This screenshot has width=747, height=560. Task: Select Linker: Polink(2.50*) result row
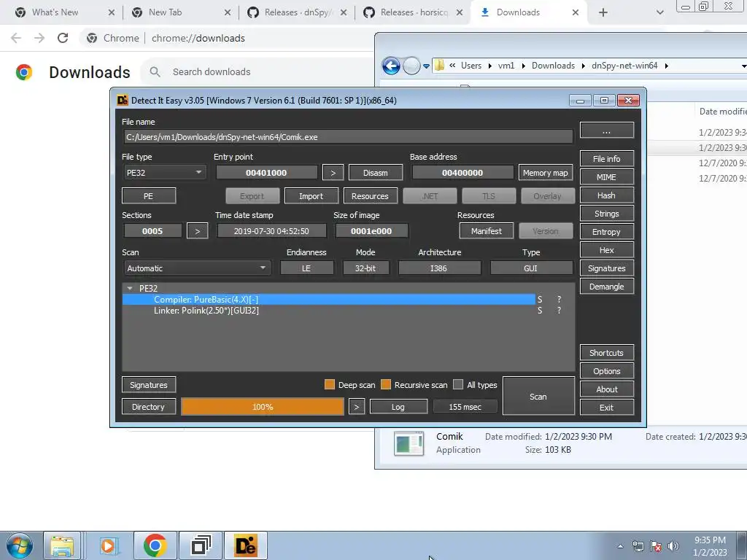pyautogui.click(x=329, y=311)
